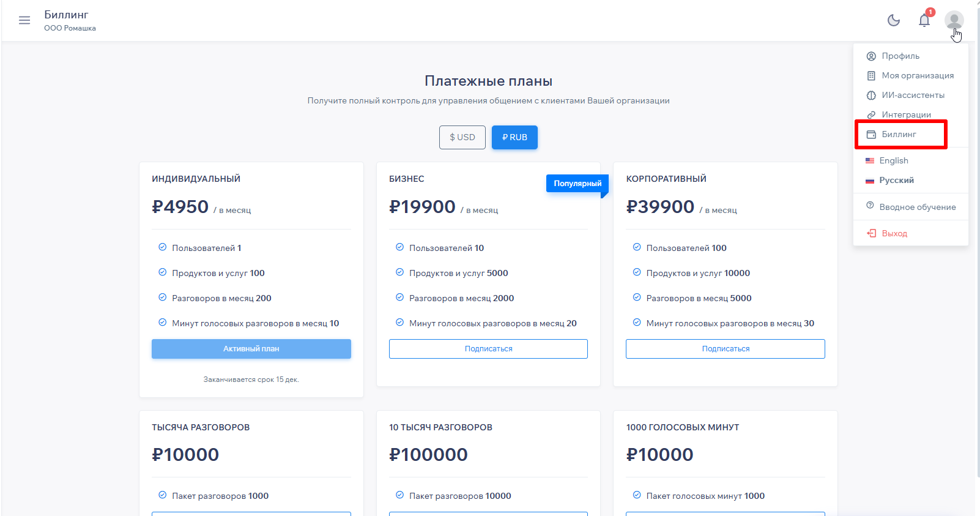Click the Биллинг wallet icon
The image size is (980, 516).
coord(871,135)
